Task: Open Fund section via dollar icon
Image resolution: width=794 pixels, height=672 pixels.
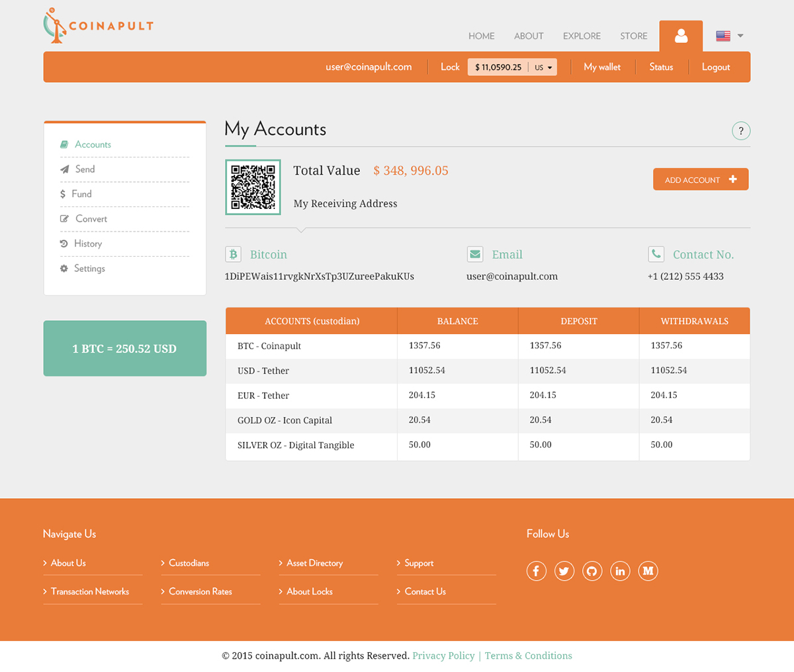Action: click(x=64, y=194)
